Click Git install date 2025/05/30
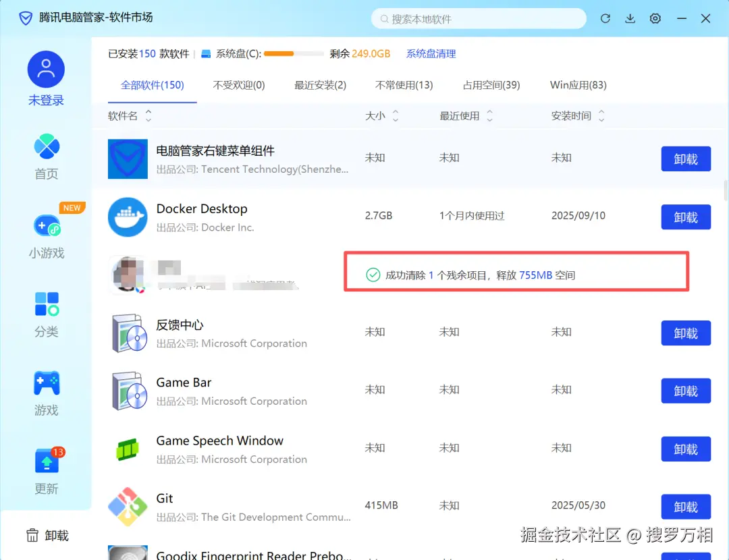Viewport: 729px width, 560px height. tap(578, 505)
